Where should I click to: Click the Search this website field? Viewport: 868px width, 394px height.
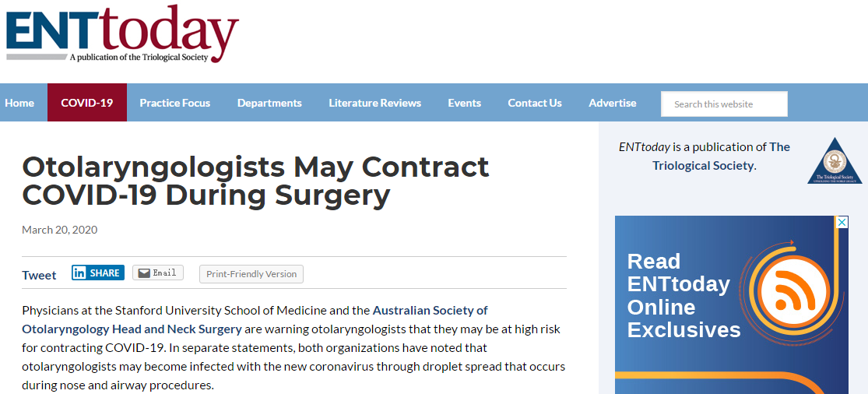(x=724, y=104)
